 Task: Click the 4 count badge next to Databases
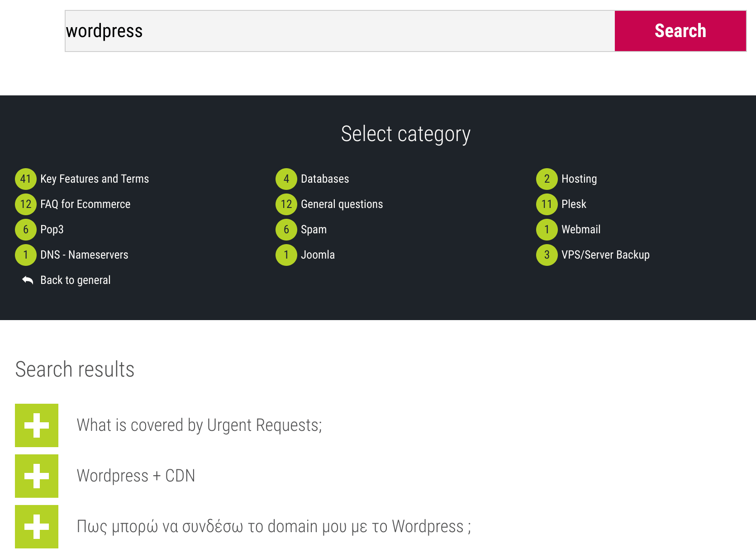(286, 179)
